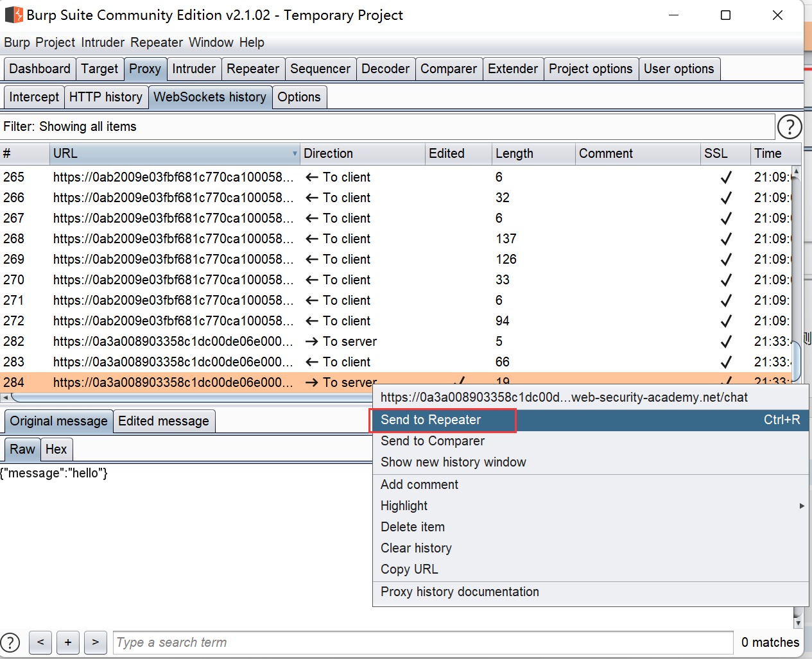This screenshot has width=812, height=659.
Task: Open Proxy history documentation entry
Action: point(460,592)
